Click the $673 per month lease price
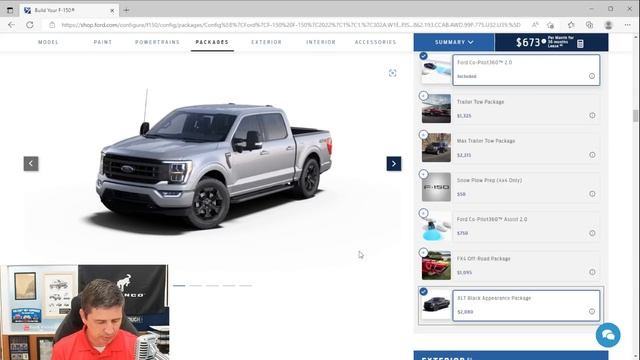The image size is (640, 360). 528,42
